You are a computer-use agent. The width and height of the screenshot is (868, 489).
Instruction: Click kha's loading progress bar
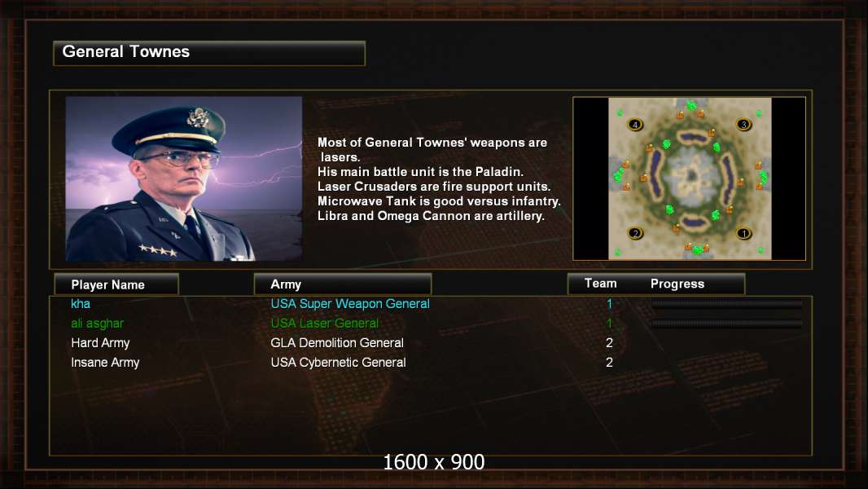pos(727,303)
